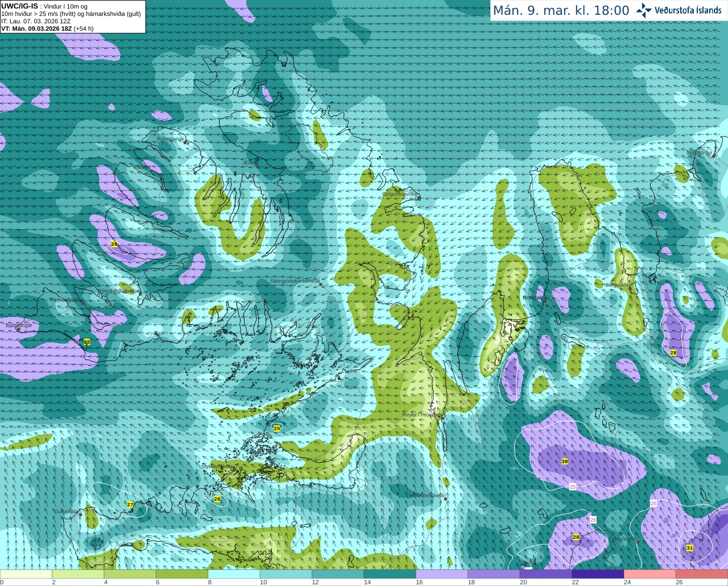This screenshot has width=728, height=586.
Task: Click the yellow gust marker 30
Action: coord(565,461)
